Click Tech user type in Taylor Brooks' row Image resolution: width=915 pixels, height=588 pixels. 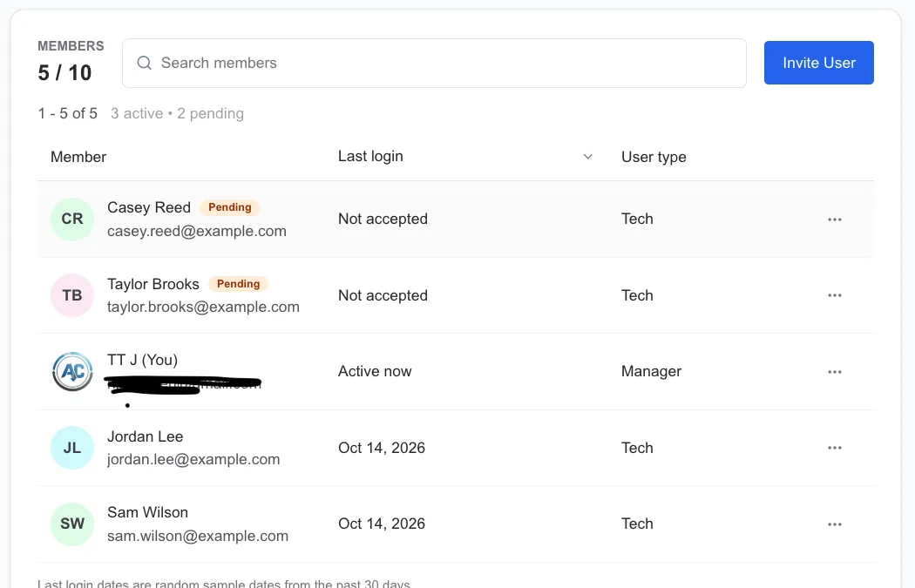pos(637,295)
